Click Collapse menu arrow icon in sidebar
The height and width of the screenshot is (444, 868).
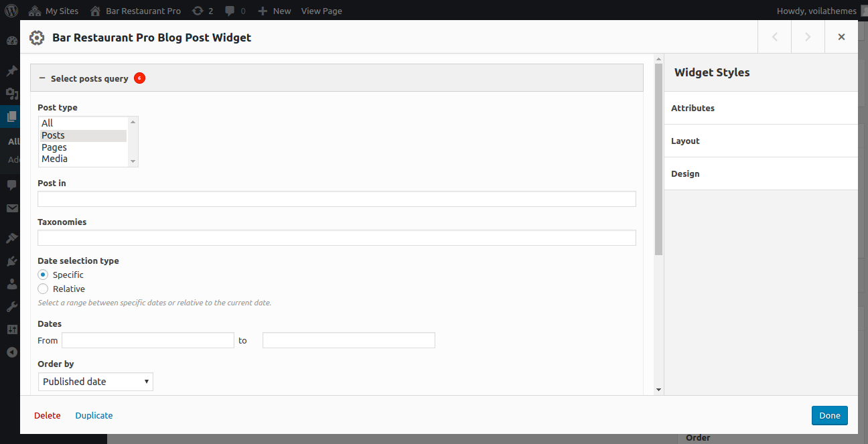click(x=11, y=352)
